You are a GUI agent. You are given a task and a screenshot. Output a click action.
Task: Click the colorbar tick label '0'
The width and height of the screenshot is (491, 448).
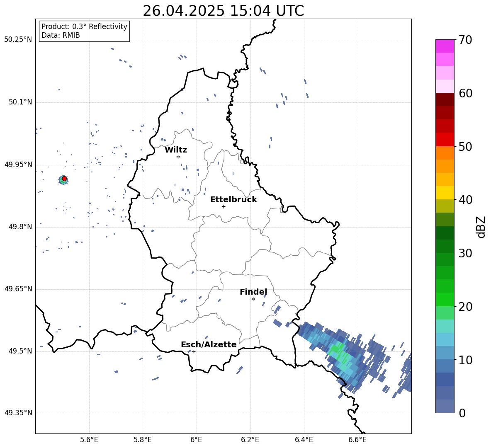(462, 413)
